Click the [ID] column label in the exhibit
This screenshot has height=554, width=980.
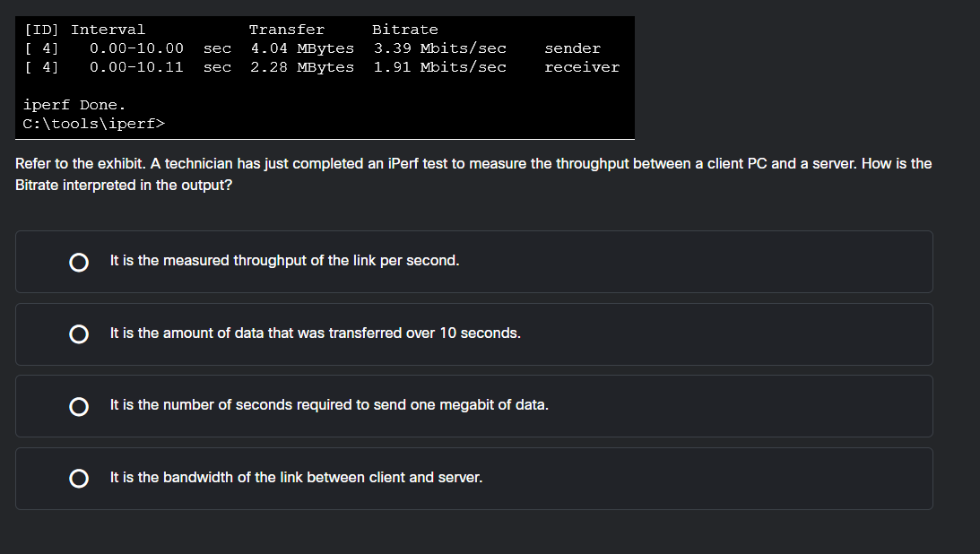pos(39,29)
